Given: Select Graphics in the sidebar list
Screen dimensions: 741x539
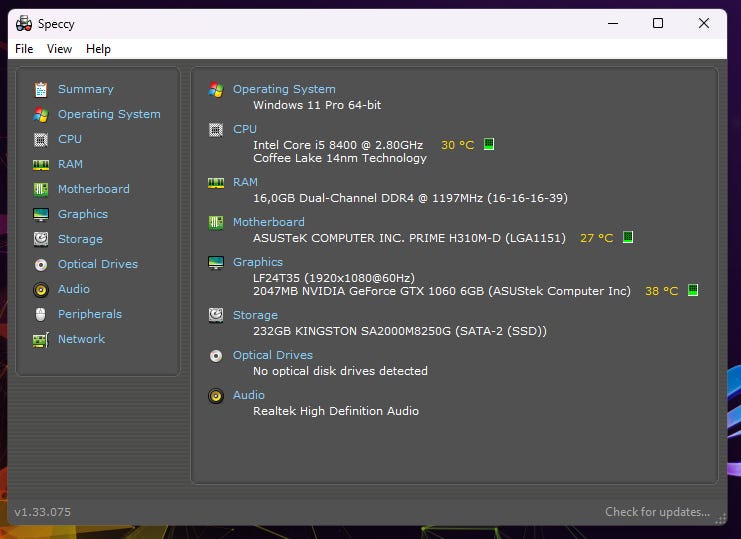Looking at the screenshot, I should 82,214.
